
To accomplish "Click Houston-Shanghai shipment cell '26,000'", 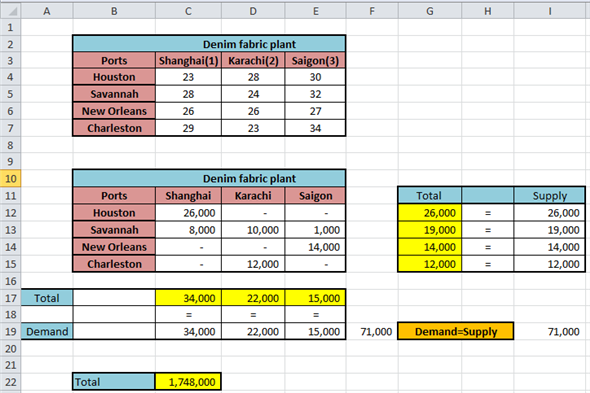I will (188, 213).
